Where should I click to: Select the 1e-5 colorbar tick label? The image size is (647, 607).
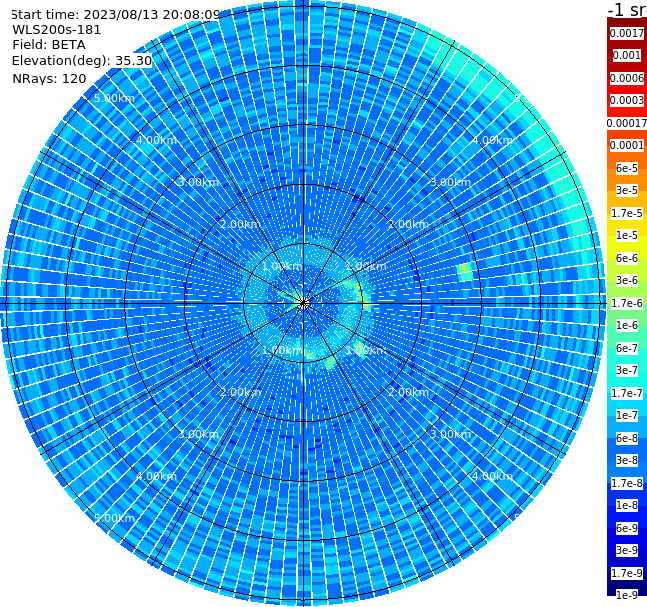click(627, 235)
